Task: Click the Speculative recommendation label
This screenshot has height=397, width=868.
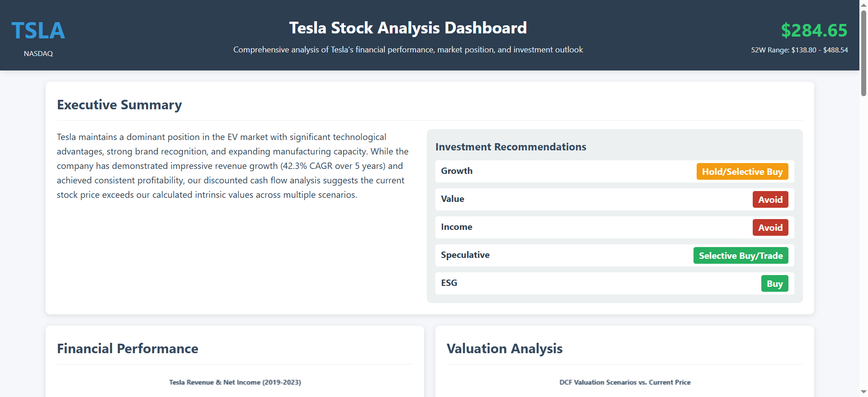Action: pos(465,255)
